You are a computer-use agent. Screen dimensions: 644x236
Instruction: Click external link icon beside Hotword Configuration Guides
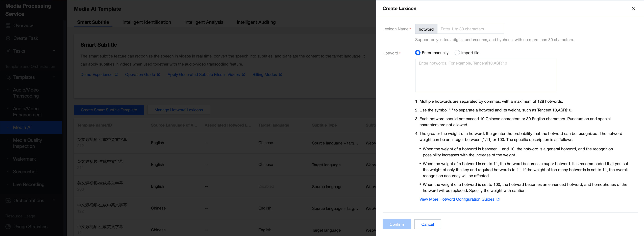pyautogui.click(x=498, y=199)
